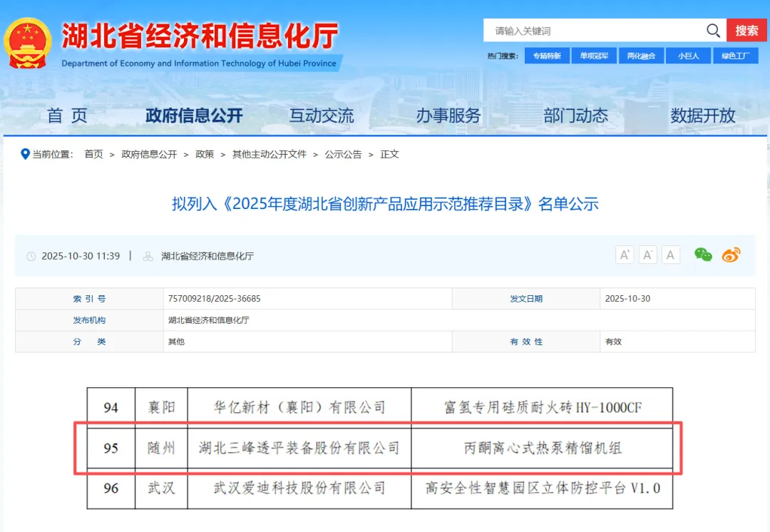Share article via WeChat icon
The height and width of the screenshot is (532, 770).
click(703, 255)
